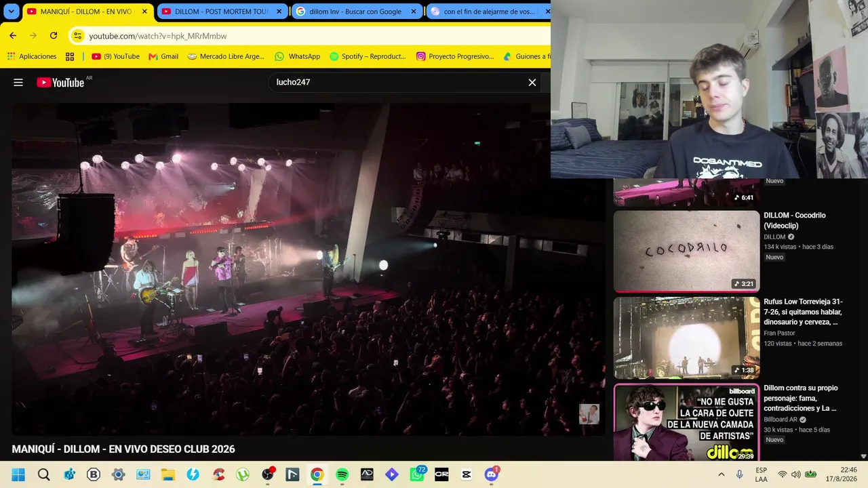Open Windows taskbar Search
The width and height of the screenshot is (868, 488).
tap(44, 474)
